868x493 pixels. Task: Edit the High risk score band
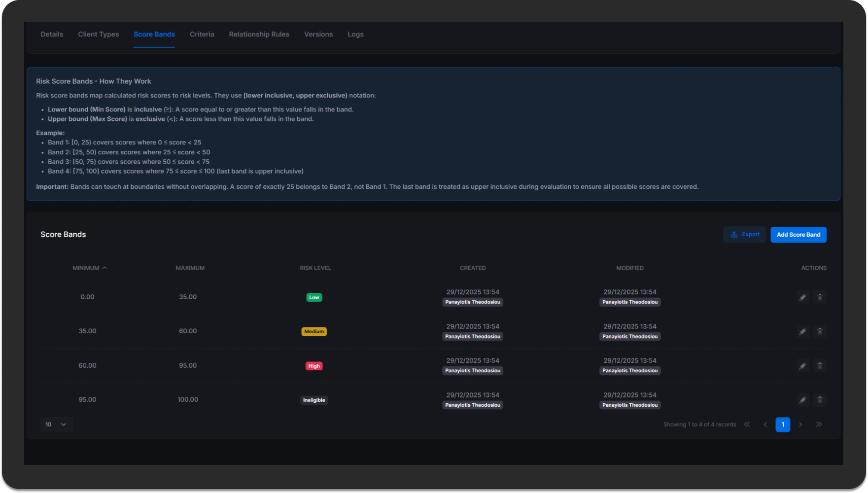click(x=802, y=366)
